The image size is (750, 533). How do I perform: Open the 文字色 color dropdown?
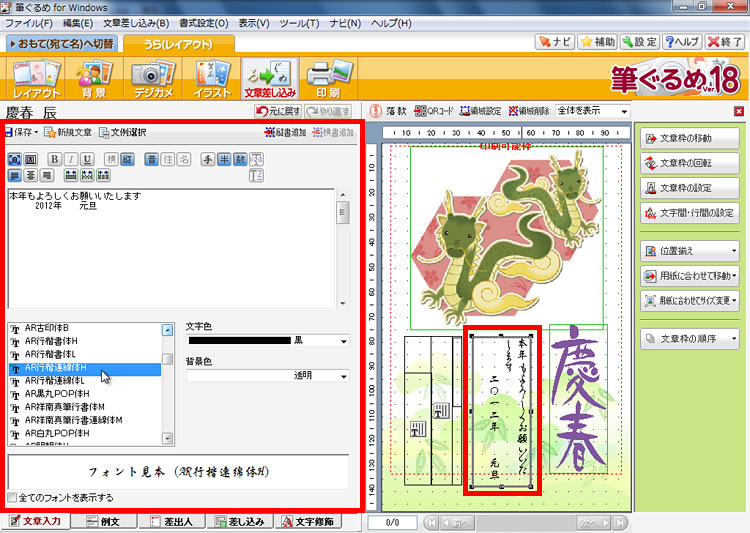click(x=343, y=341)
